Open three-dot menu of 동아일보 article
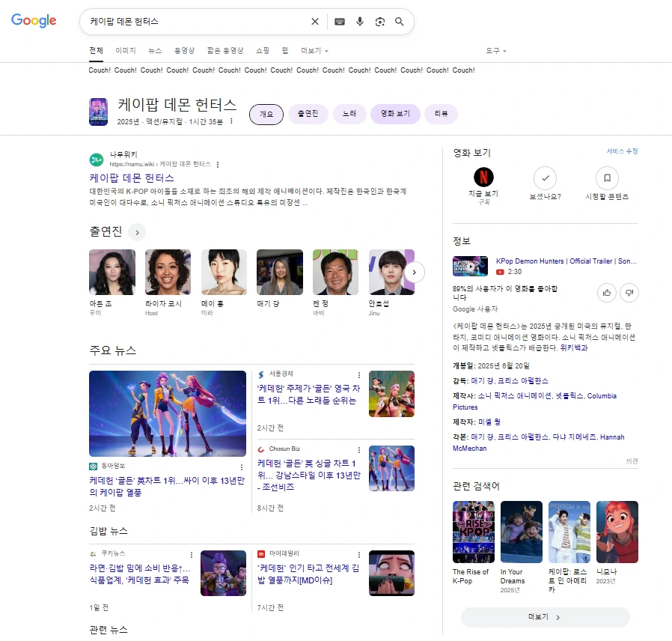Viewport: 672px width, 641px height. pos(242,467)
